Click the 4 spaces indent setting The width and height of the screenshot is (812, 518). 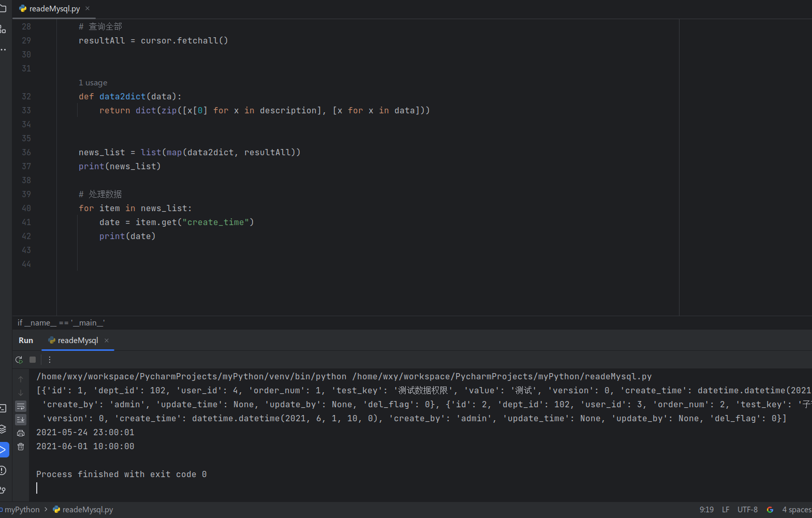[x=796, y=510]
